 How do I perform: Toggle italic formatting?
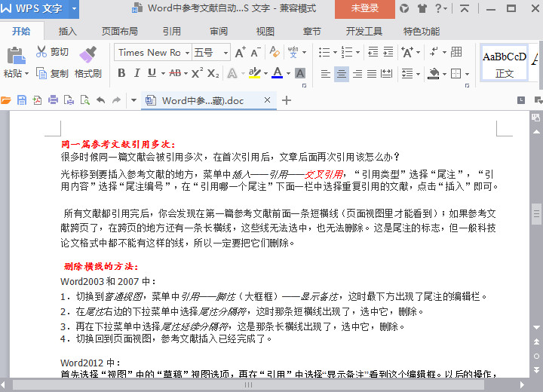(x=137, y=73)
